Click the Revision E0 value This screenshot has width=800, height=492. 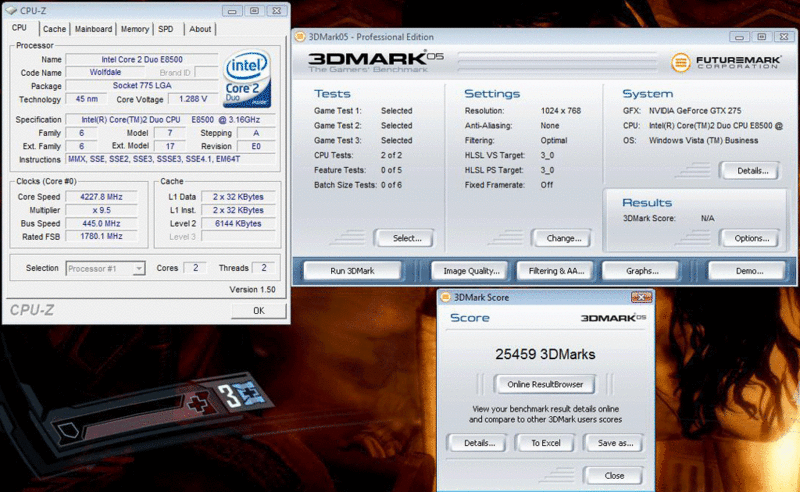click(256, 146)
